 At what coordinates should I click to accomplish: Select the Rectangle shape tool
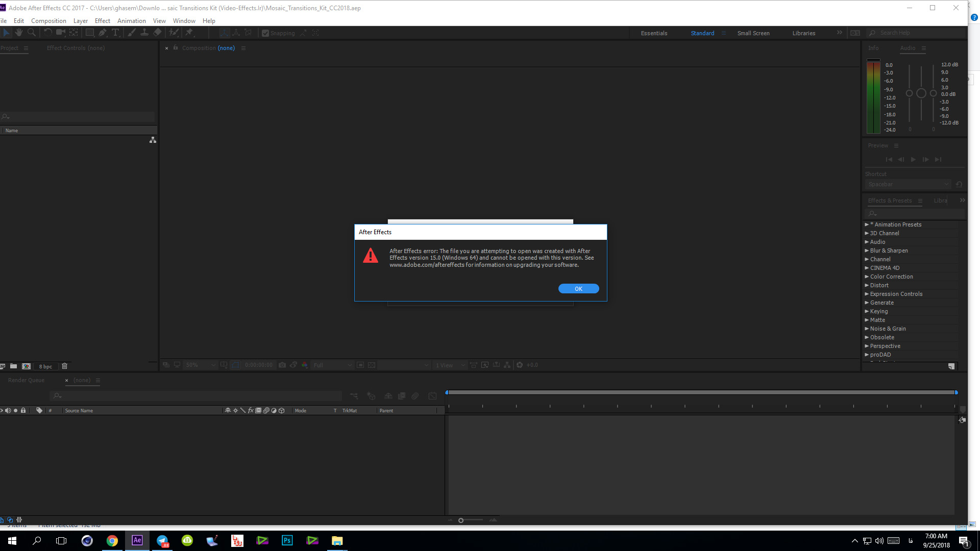pyautogui.click(x=90, y=33)
